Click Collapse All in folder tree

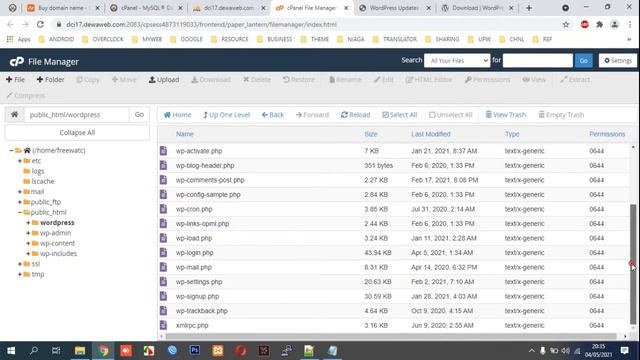click(x=77, y=133)
